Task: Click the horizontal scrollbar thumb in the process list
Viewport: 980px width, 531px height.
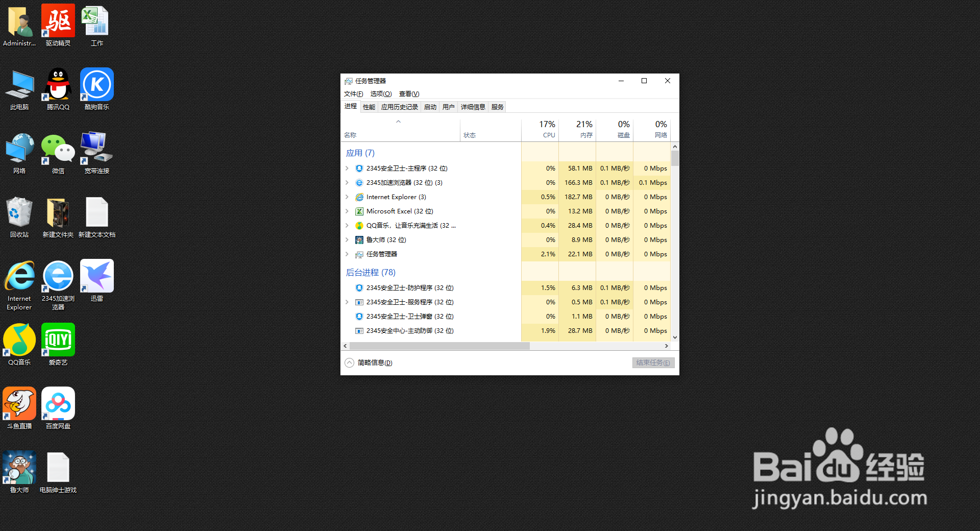Action: coord(439,346)
